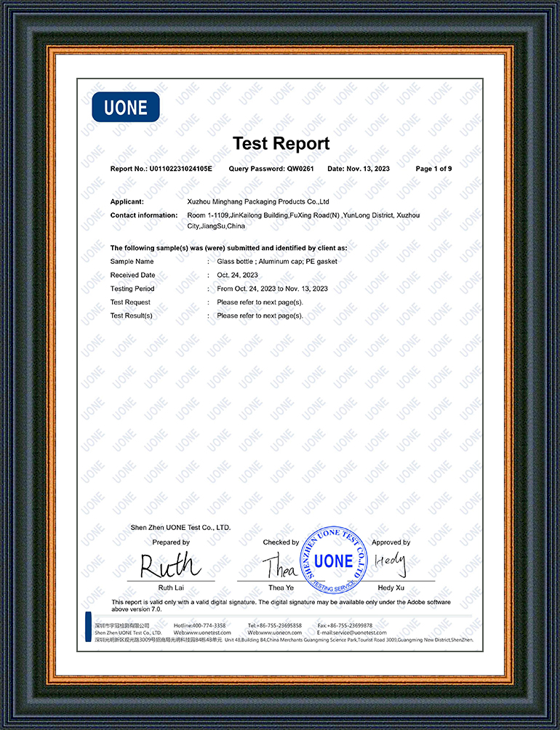Click the 'Prepared by' label
The image size is (560, 730).
171,542
